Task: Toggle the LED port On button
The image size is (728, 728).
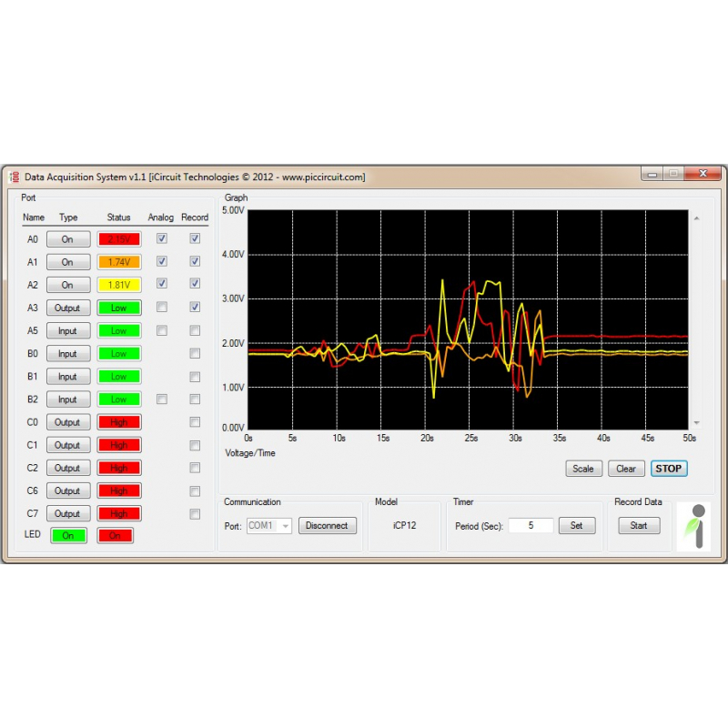Action: [67, 535]
